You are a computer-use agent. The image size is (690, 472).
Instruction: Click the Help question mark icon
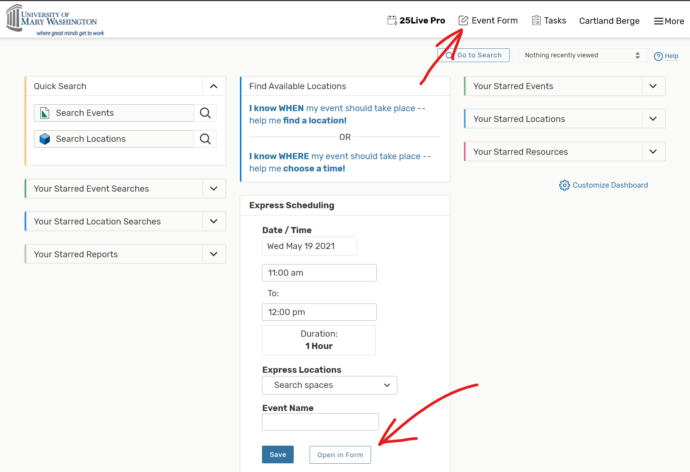point(658,56)
